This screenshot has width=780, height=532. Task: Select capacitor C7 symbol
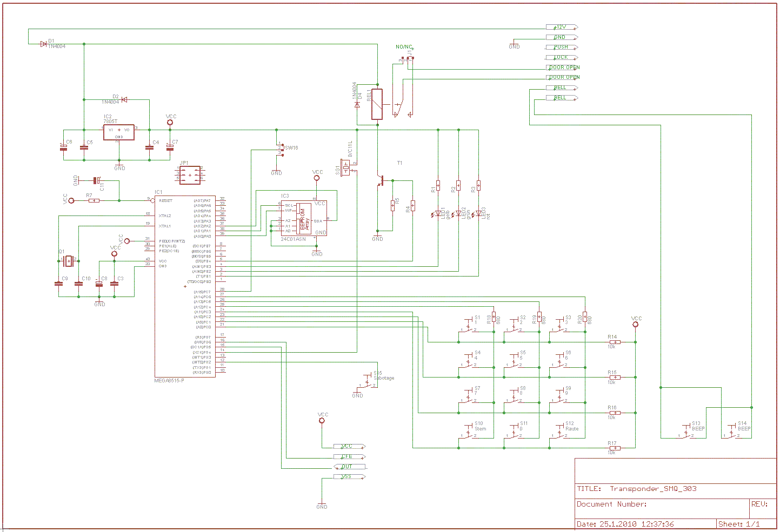170,146
